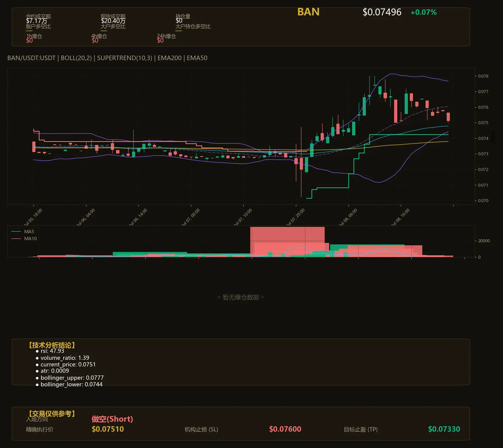The height and width of the screenshot is (448, 503).
Task: Click the 现货成交额 label
Action: pos(113,16)
